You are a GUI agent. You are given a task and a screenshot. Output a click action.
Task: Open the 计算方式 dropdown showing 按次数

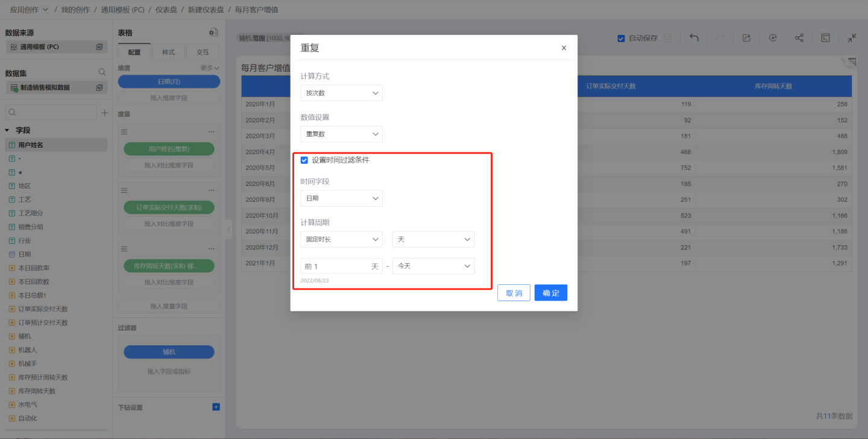point(341,93)
